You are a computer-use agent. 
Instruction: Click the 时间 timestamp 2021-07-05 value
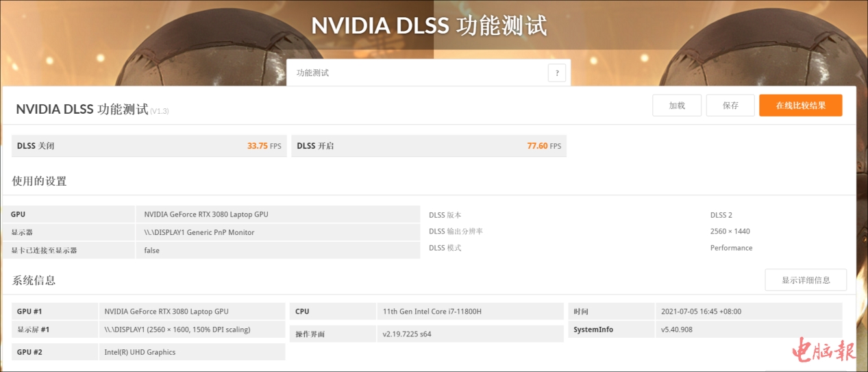701,312
